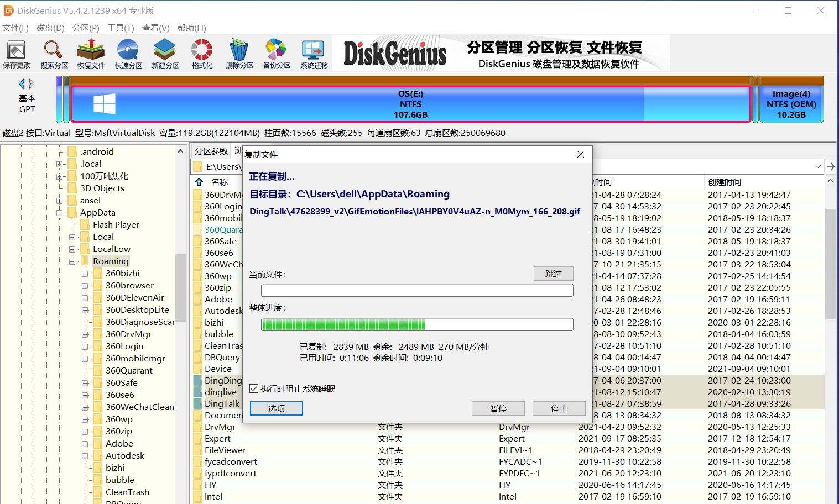Launch the Recover Files (恢复文件) tool

[91, 54]
